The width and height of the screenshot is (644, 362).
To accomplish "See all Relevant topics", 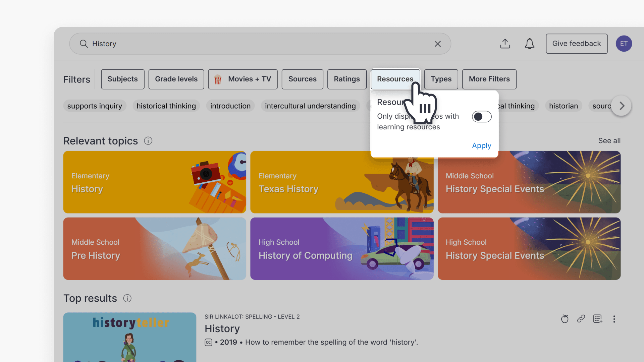I will click(x=609, y=141).
